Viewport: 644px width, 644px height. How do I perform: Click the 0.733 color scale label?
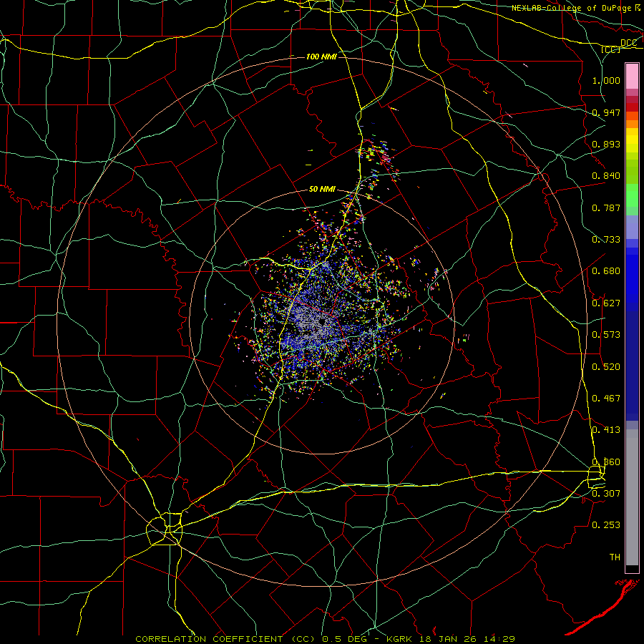click(x=606, y=240)
